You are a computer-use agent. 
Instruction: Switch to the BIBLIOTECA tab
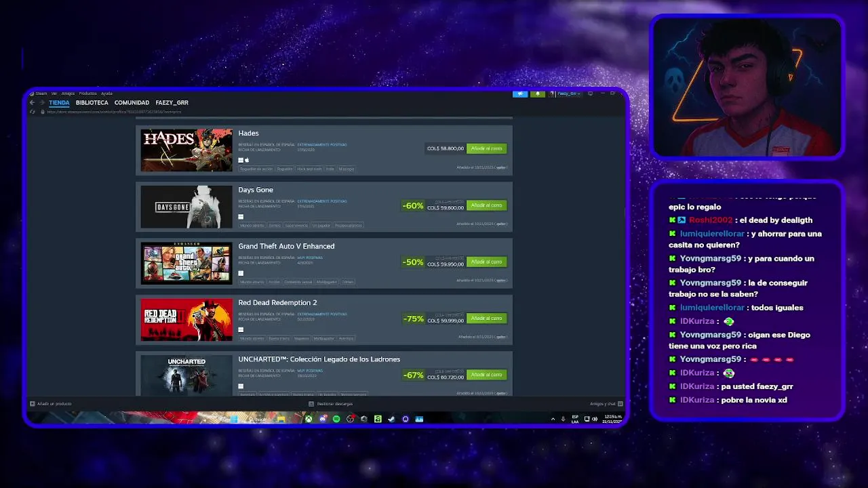coord(92,102)
